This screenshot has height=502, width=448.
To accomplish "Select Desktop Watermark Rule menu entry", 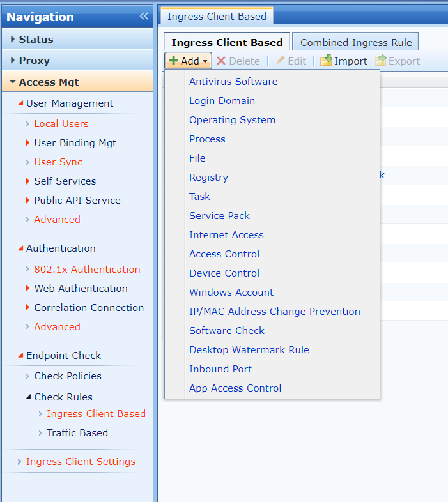I will [x=249, y=350].
